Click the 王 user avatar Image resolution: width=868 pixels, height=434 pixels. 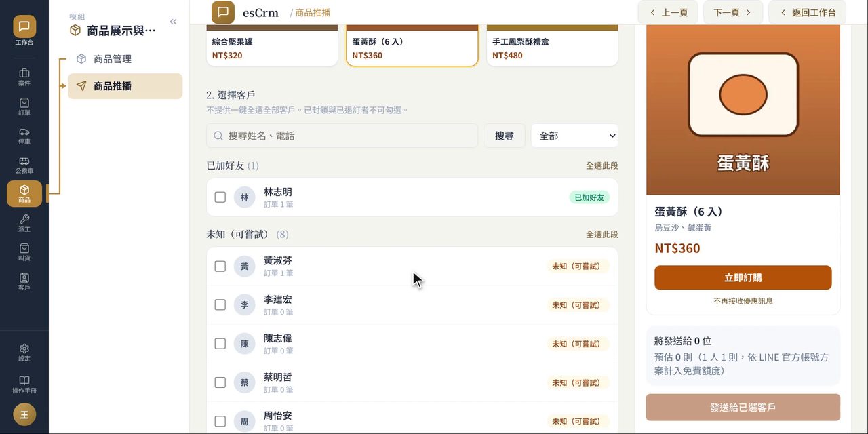[24, 414]
